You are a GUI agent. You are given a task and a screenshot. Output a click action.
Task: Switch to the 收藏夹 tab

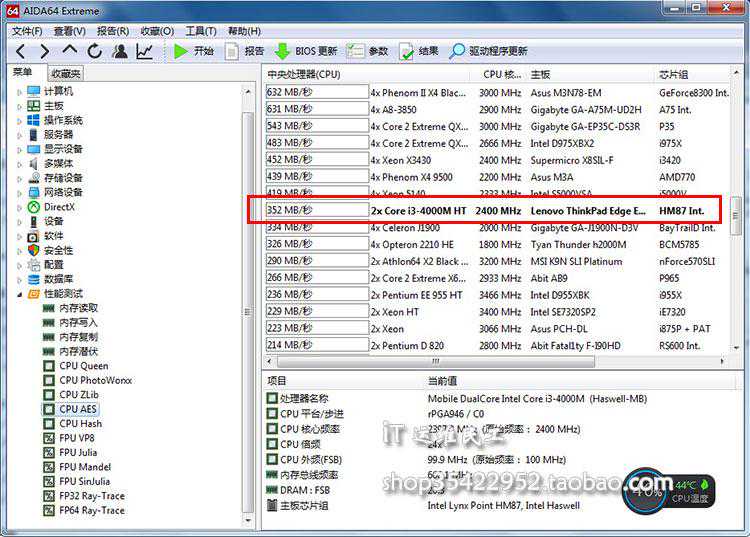(66, 73)
